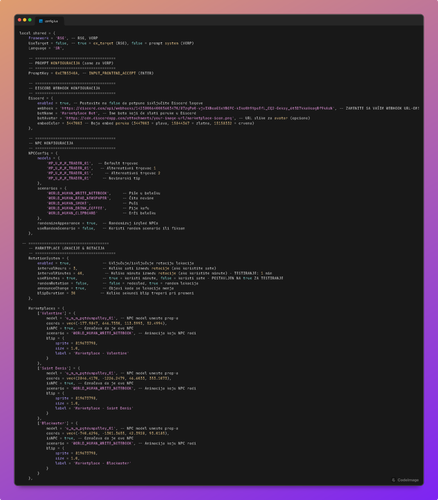
Task: Click the 'embedColor' line
Action: pyautogui.click(x=146, y=123)
